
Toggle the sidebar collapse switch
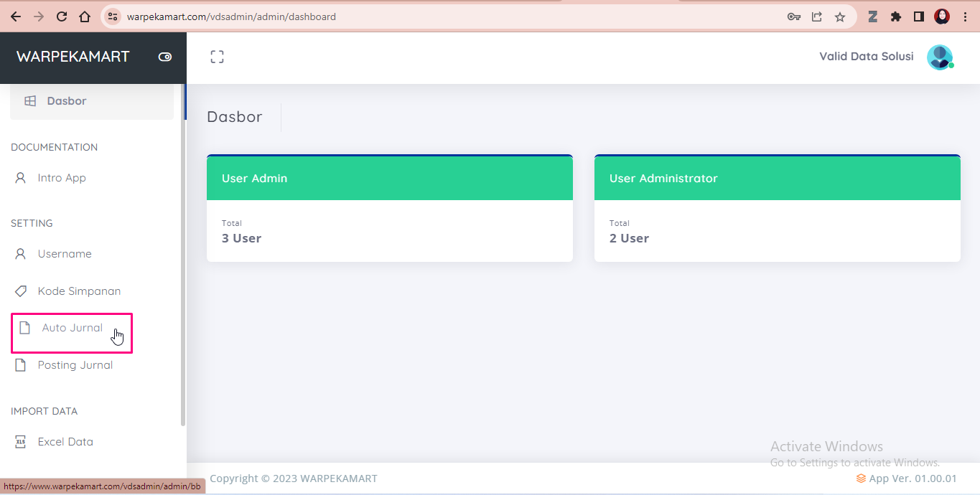tap(165, 57)
